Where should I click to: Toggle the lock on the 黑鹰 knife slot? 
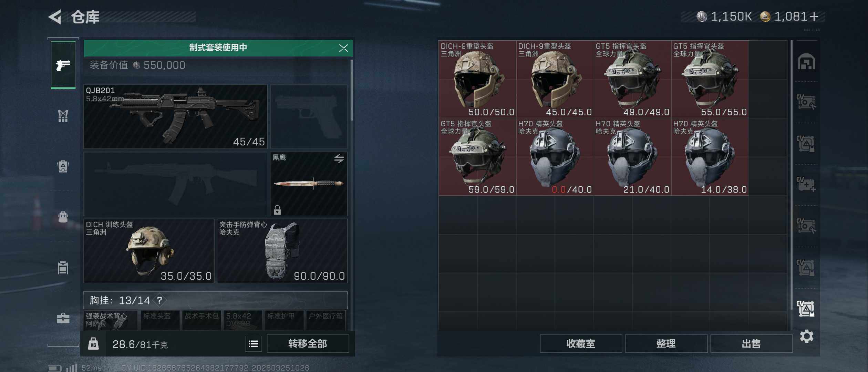click(x=277, y=210)
